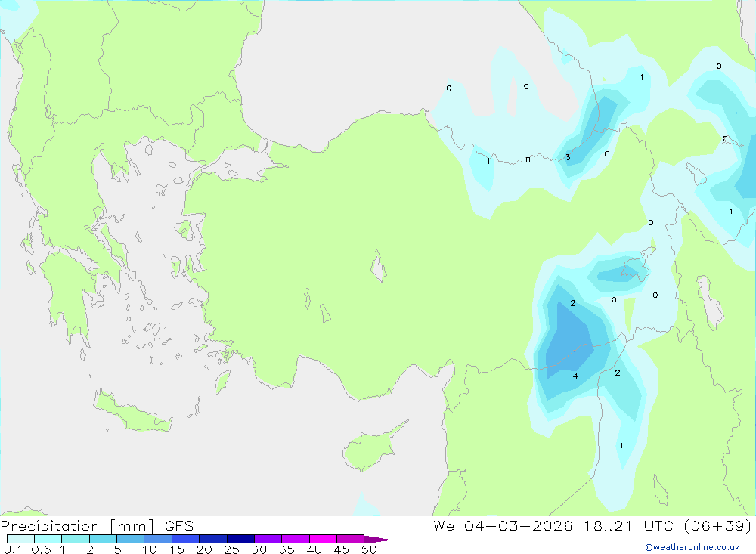Image resolution: width=756 pixels, height=554 pixels.
Task: Click the GFS model label
Action: pyautogui.click(x=179, y=525)
